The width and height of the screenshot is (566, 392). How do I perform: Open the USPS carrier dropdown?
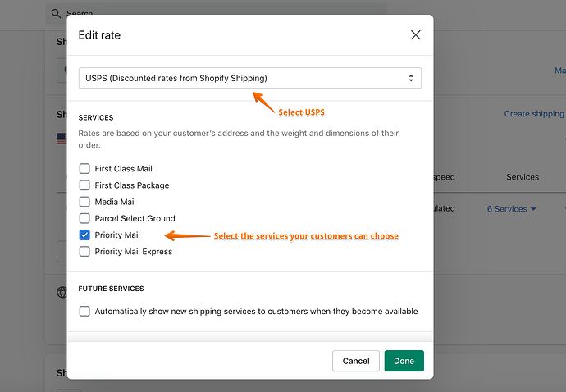(250, 78)
